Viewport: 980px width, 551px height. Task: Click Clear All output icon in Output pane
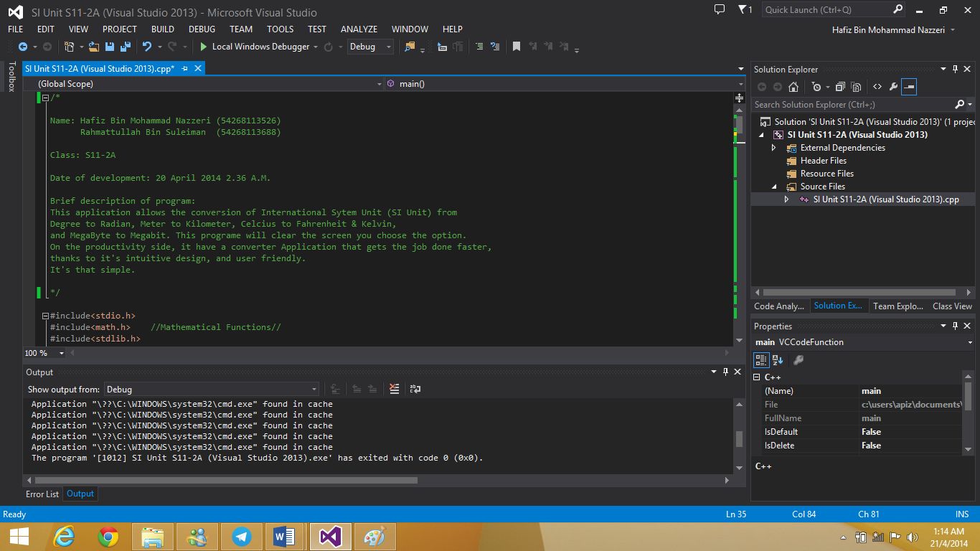click(x=394, y=389)
